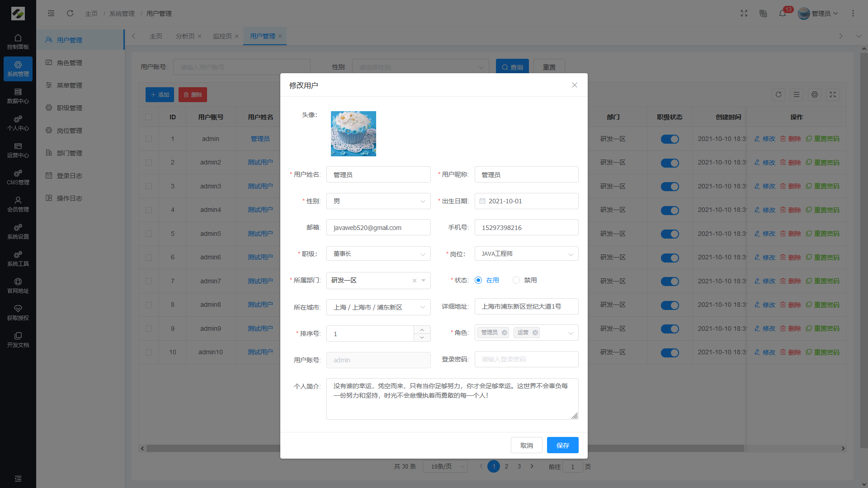Remove the 管理员 role tag
The width and height of the screenshot is (868, 488).
pyautogui.click(x=505, y=333)
